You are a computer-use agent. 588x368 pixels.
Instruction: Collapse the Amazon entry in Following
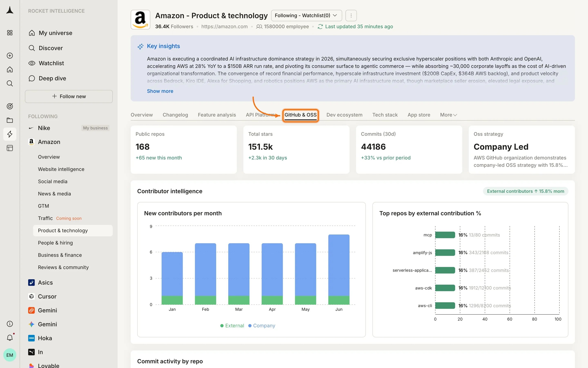click(x=49, y=142)
